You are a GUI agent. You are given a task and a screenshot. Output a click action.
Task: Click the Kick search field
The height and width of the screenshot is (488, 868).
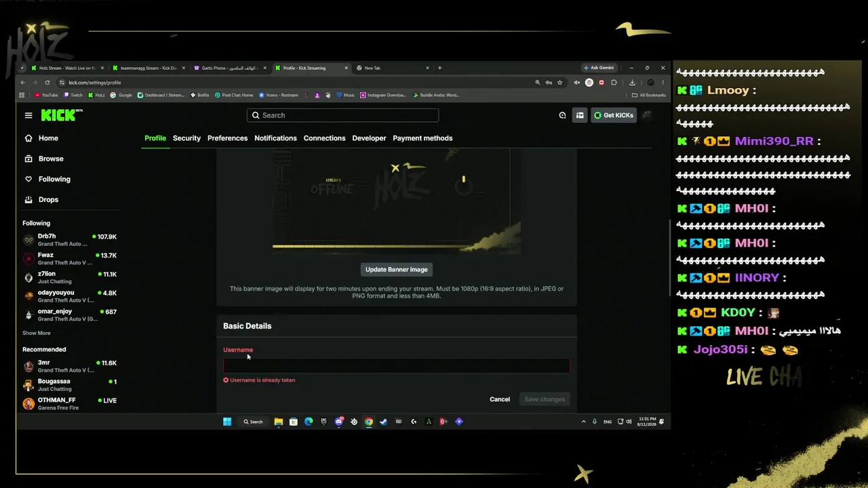pyautogui.click(x=342, y=115)
